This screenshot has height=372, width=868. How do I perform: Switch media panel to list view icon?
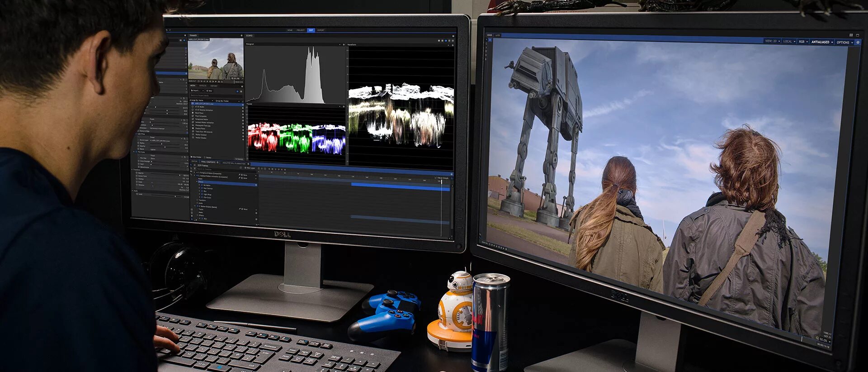coord(238,91)
